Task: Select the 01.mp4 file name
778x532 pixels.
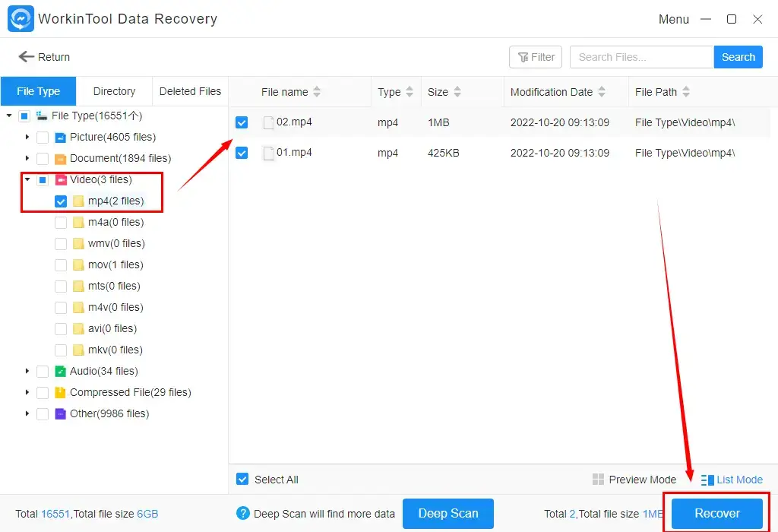Action: coord(294,152)
